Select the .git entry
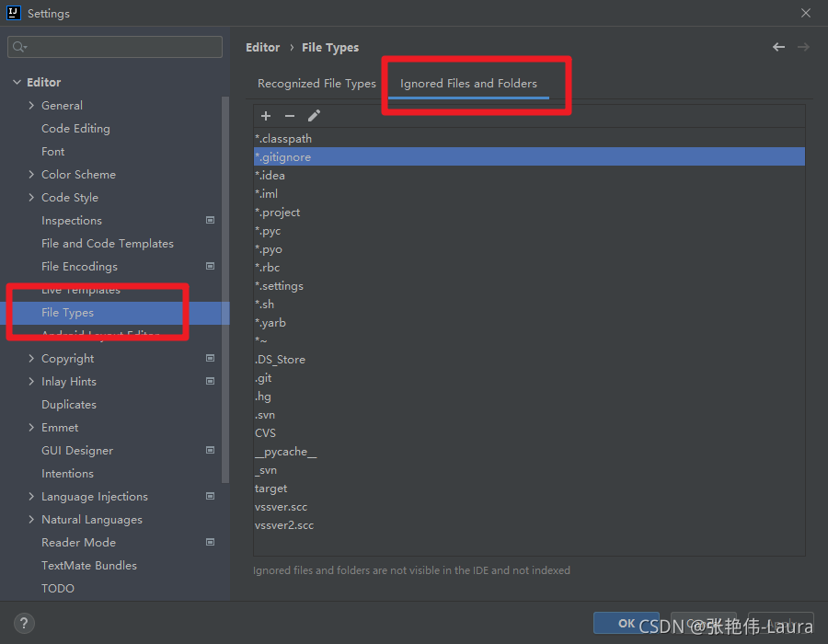This screenshot has width=828, height=644. click(x=529, y=378)
